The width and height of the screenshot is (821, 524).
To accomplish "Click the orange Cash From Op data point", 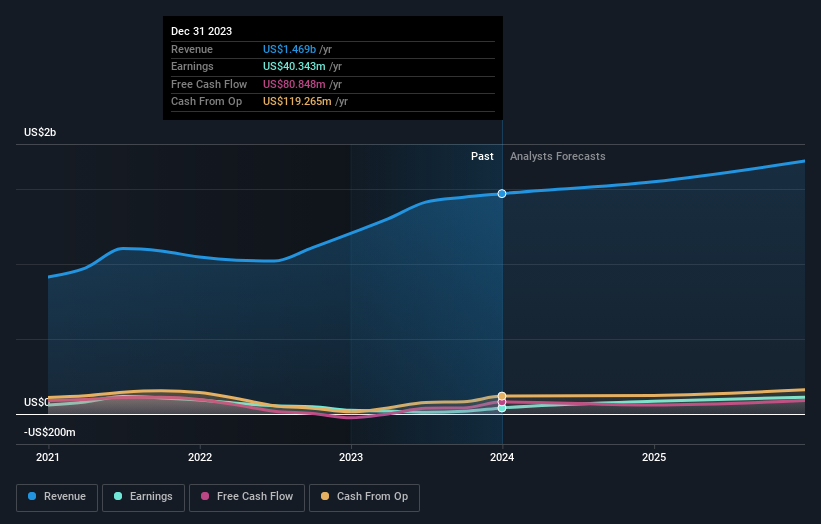I will [502, 396].
